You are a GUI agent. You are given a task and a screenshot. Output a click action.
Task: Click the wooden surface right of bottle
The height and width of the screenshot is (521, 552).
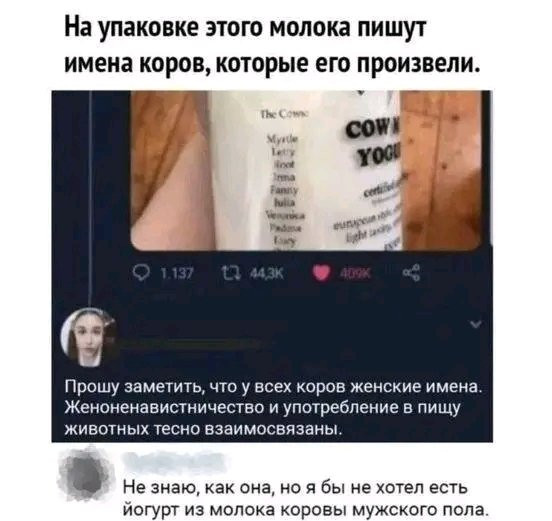click(x=442, y=169)
